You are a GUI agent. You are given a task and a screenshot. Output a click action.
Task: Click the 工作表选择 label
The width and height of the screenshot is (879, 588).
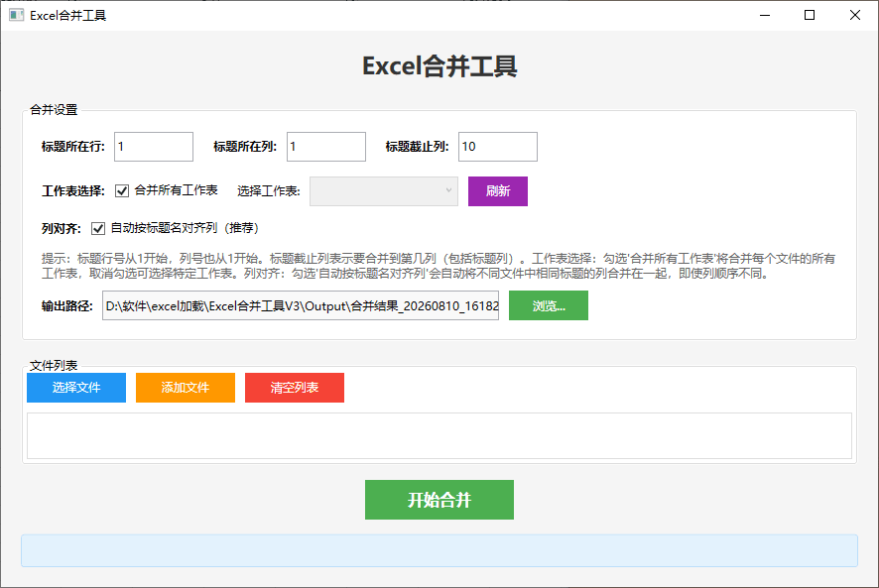click(x=72, y=191)
